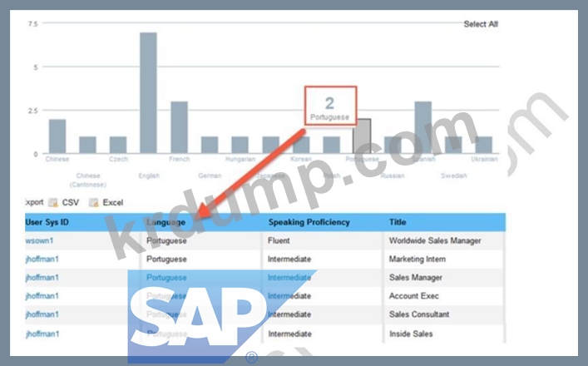Viewport: 588px width, 366px height.
Task: Select the Russian bar in the chart
Action: coord(393,145)
